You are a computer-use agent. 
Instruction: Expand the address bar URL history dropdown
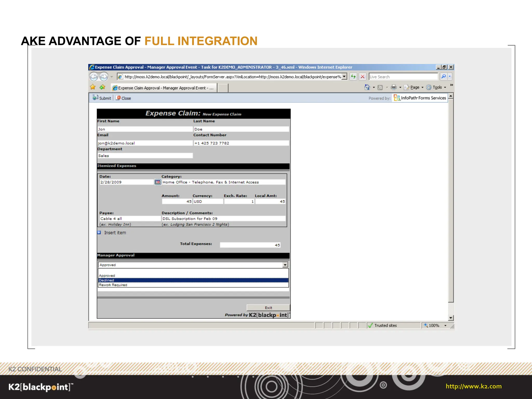344,77
